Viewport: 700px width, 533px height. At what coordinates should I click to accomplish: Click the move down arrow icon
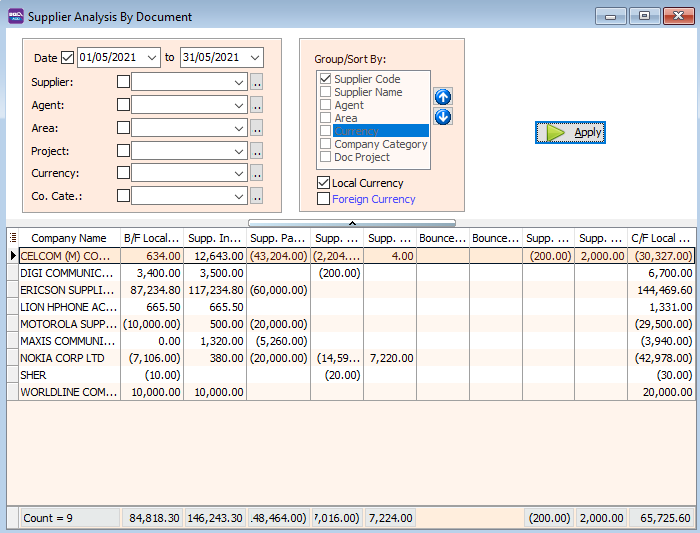(x=442, y=117)
